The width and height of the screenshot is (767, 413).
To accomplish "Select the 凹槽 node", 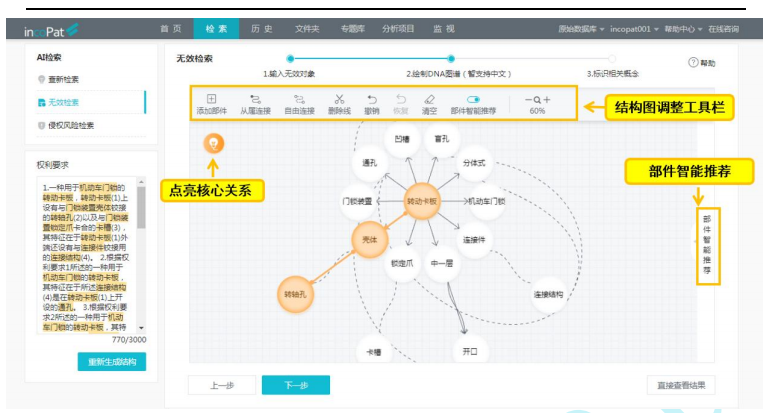I will (402, 139).
